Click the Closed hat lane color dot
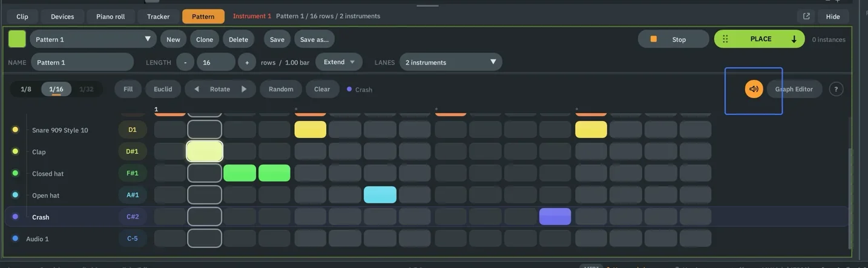Image resolution: width=868 pixels, height=268 pixels. coord(15,173)
